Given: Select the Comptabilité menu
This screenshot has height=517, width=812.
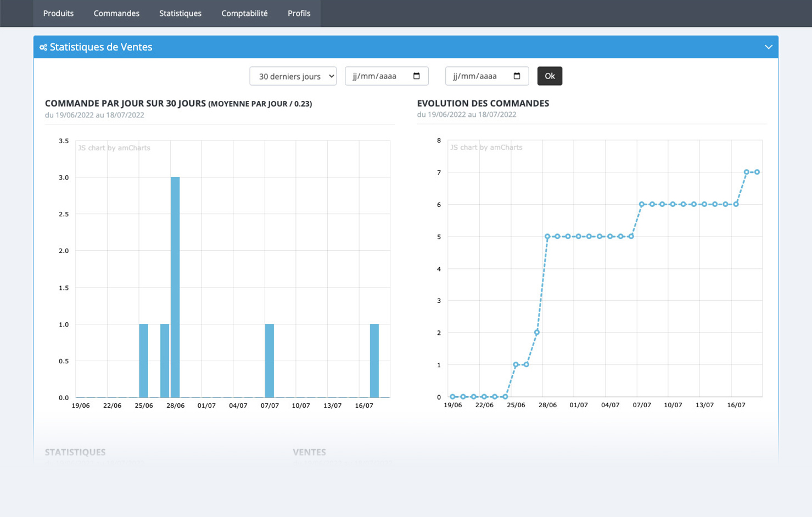Looking at the screenshot, I should coord(244,13).
